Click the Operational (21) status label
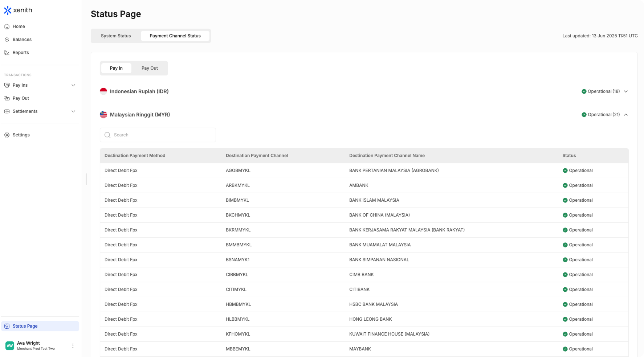The image size is (644, 357). coord(604,115)
